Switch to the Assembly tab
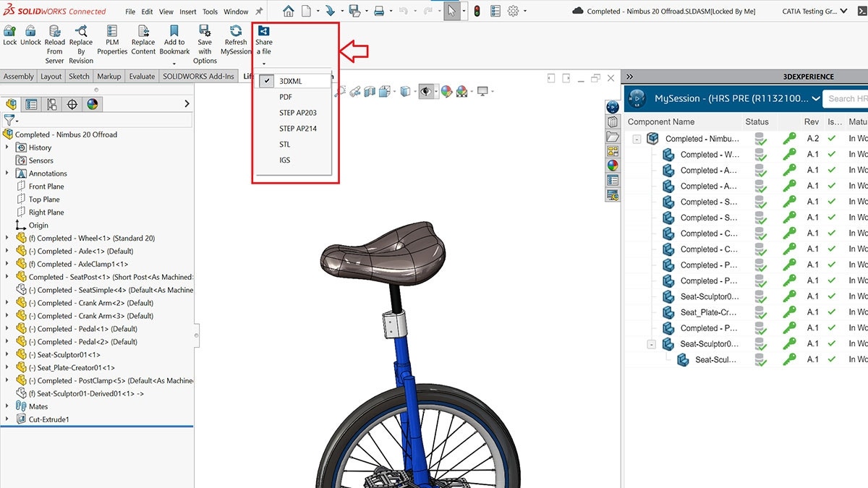Screen dimensions: 868x488 (19, 77)
